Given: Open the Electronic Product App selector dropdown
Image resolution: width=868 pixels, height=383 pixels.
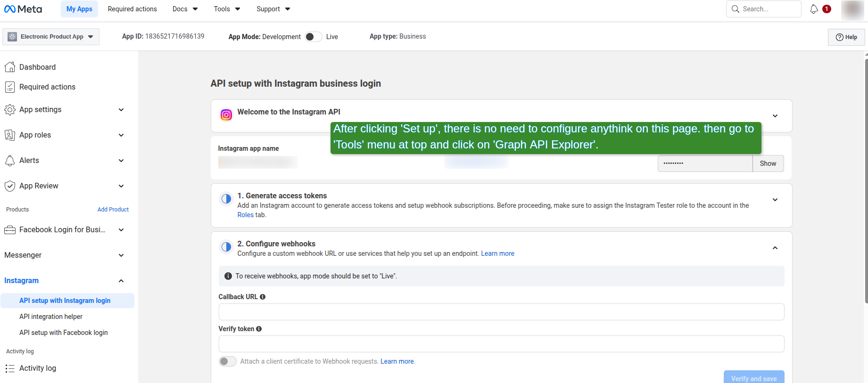Looking at the screenshot, I should [51, 37].
